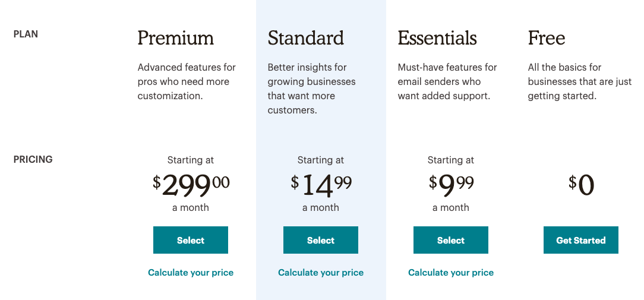Viewport: 644px width, 300px height.
Task: Open Calculate your price under Premium
Action: pos(190,273)
